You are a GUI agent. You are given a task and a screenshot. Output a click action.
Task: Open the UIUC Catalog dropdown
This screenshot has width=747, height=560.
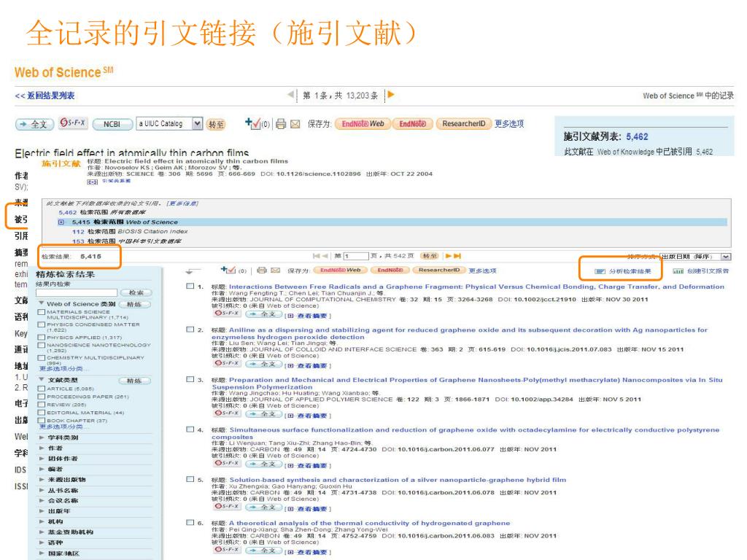(x=197, y=124)
